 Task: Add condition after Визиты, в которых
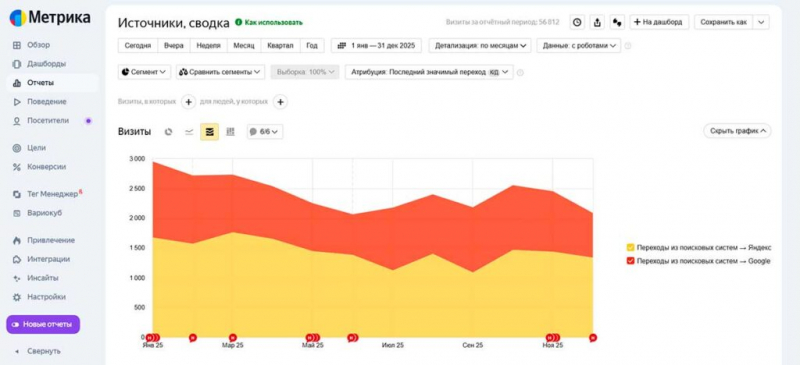pos(188,102)
